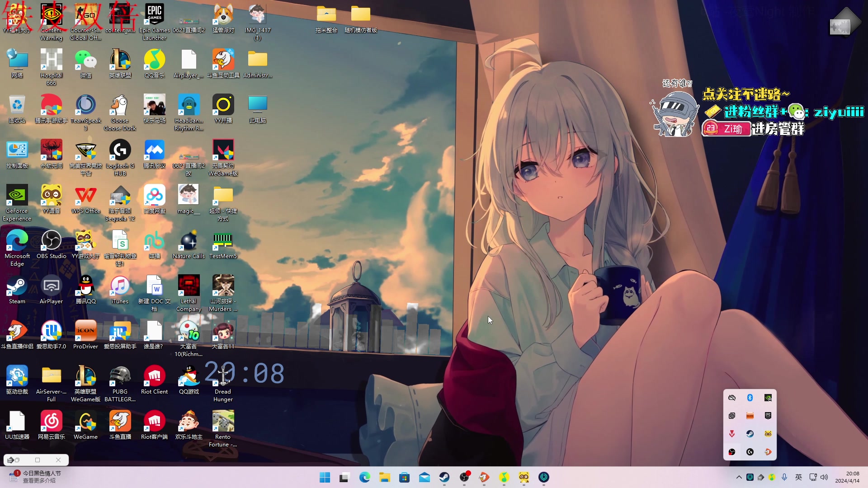Open the 控制面板 control panel icon

tap(17, 154)
